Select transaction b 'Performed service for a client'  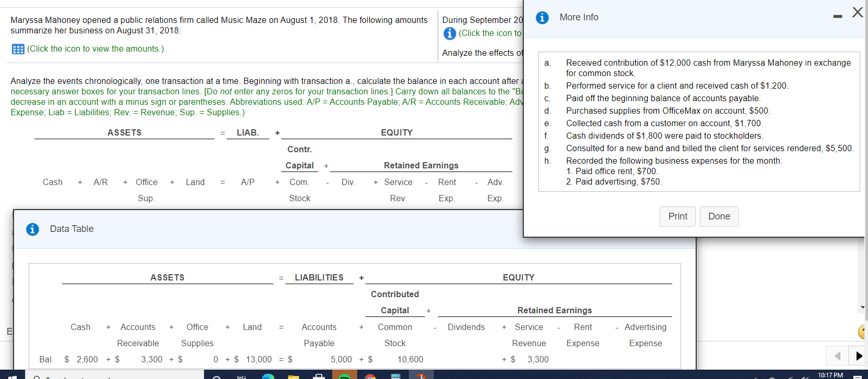tap(677, 85)
